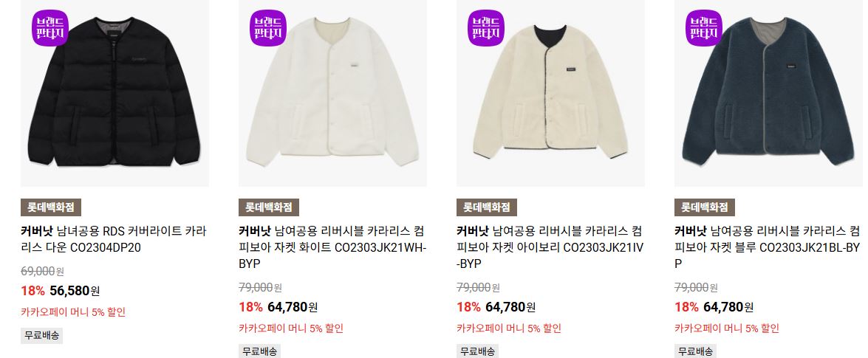This screenshot has height=358, width=868.
Task: Open black RDS down jacket product image
Action: coord(115,93)
